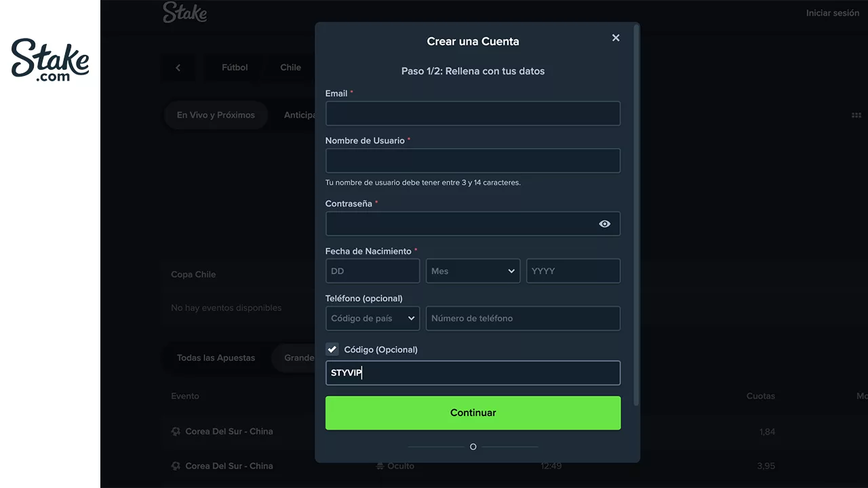Viewport: 868px width, 488px height.
Task: Select the DD day field
Action: pyautogui.click(x=372, y=270)
